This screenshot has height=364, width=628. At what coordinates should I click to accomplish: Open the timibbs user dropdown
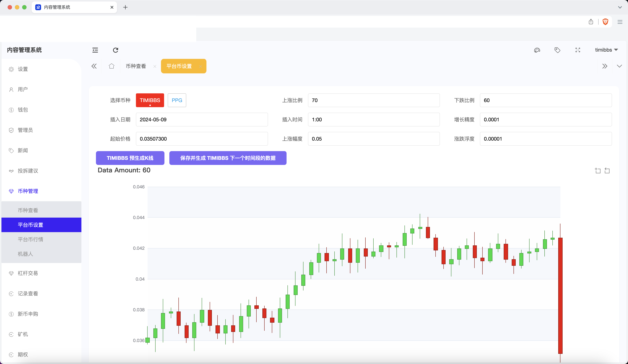point(606,50)
